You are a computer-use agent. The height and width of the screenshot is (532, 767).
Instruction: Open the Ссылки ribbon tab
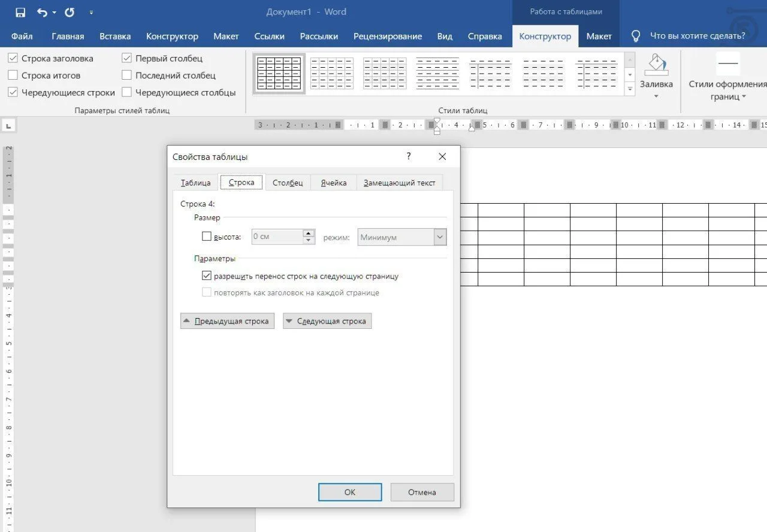coord(269,36)
